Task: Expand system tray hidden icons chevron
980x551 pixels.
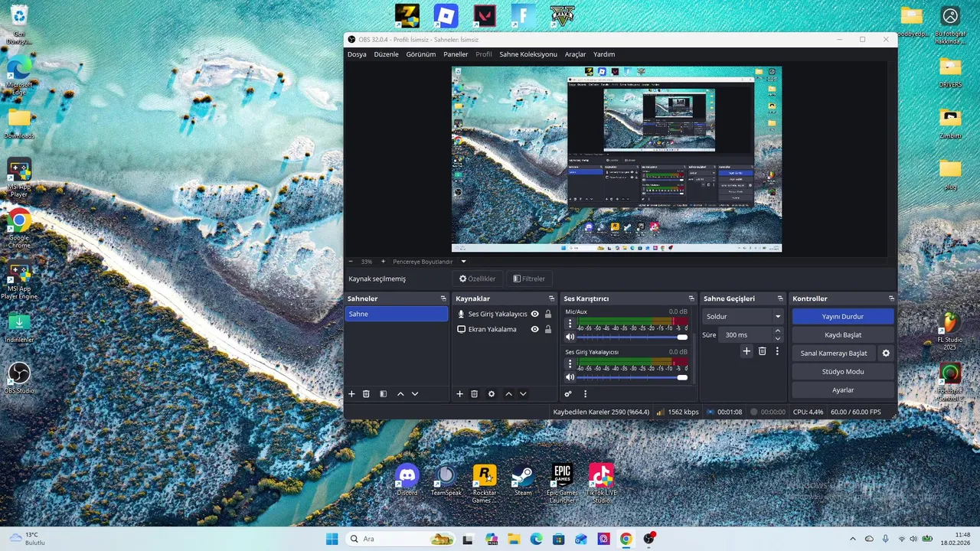Action: [853, 539]
